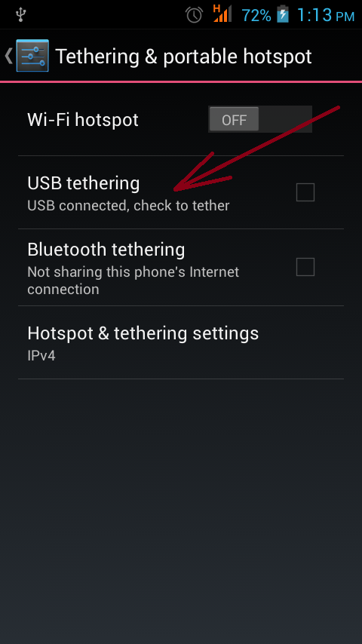Tap 'USB connected, check to tether' text
The height and width of the screenshot is (644, 362).
pos(128,205)
